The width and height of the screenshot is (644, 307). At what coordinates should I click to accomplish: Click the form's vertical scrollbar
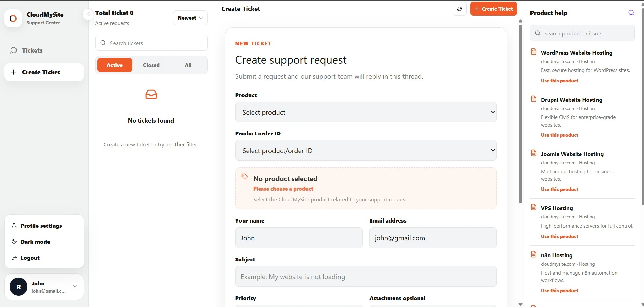[x=520, y=114]
